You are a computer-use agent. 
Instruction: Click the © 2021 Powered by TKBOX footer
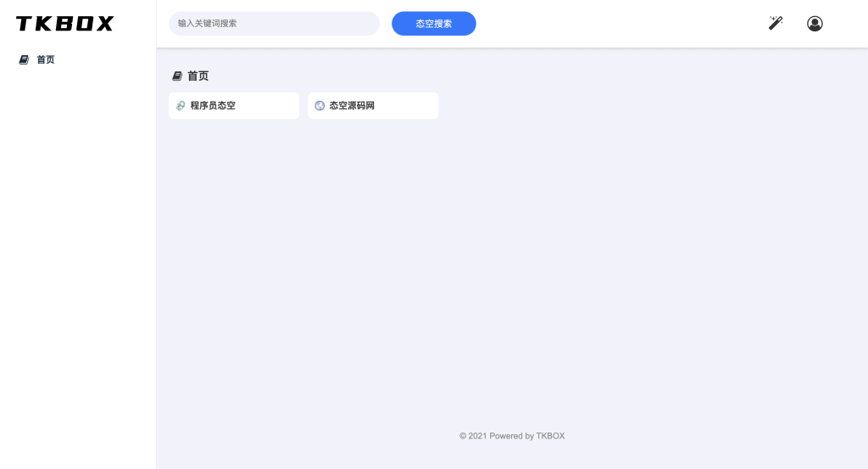point(512,436)
